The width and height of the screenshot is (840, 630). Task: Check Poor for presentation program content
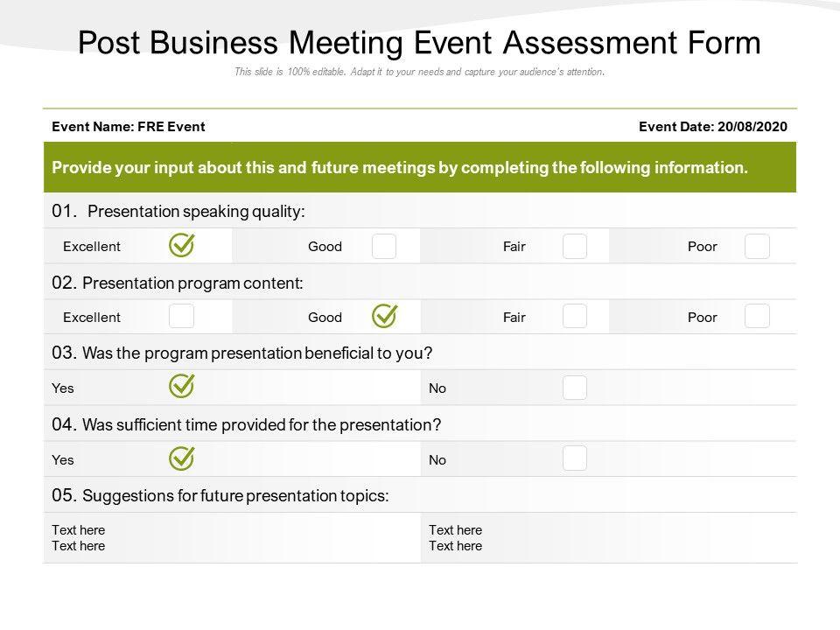[x=757, y=316]
